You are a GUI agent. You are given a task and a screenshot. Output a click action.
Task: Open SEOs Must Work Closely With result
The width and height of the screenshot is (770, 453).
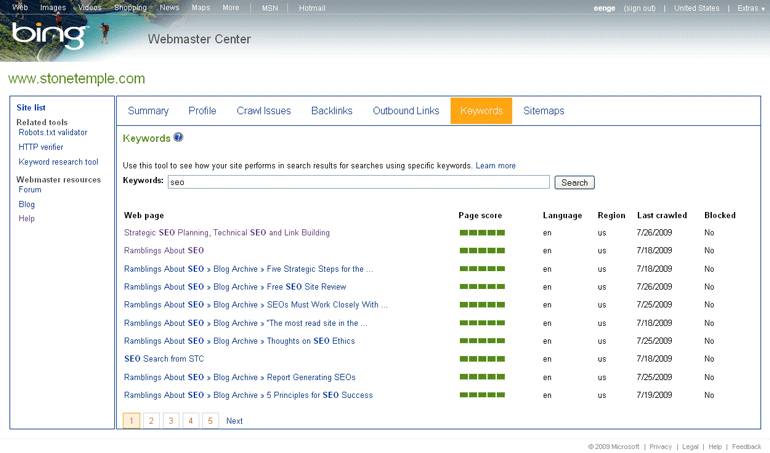coord(256,305)
